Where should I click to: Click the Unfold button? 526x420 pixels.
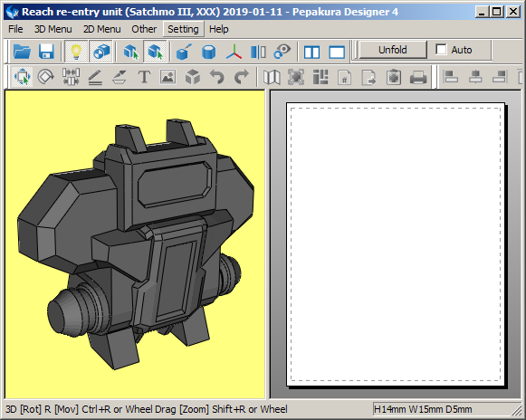[x=393, y=50]
